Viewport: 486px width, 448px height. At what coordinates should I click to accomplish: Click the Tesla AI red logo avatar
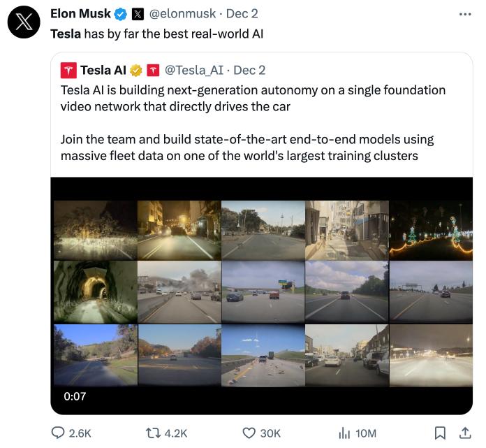68,70
